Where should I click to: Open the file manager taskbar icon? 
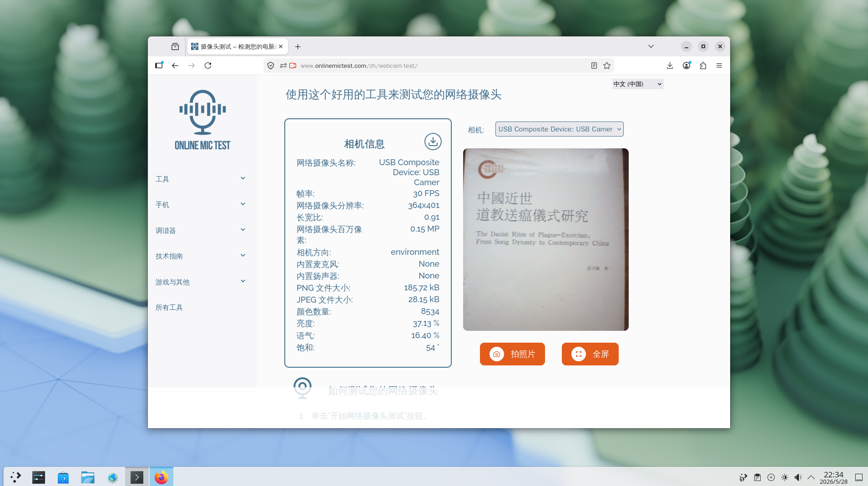pyautogui.click(x=88, y=477)
